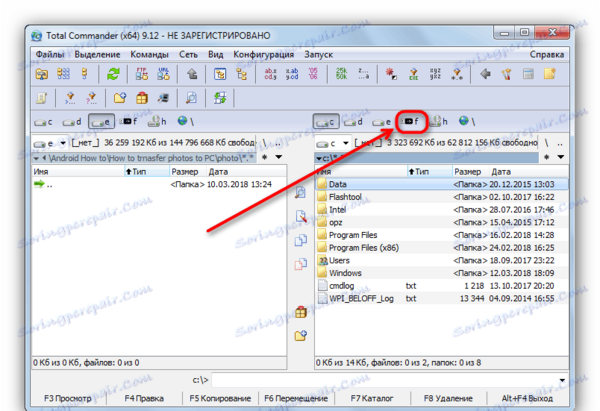Open the URL new FTP connection icon
This screenshot has width=600, height=411.
[x=163, y=73]
